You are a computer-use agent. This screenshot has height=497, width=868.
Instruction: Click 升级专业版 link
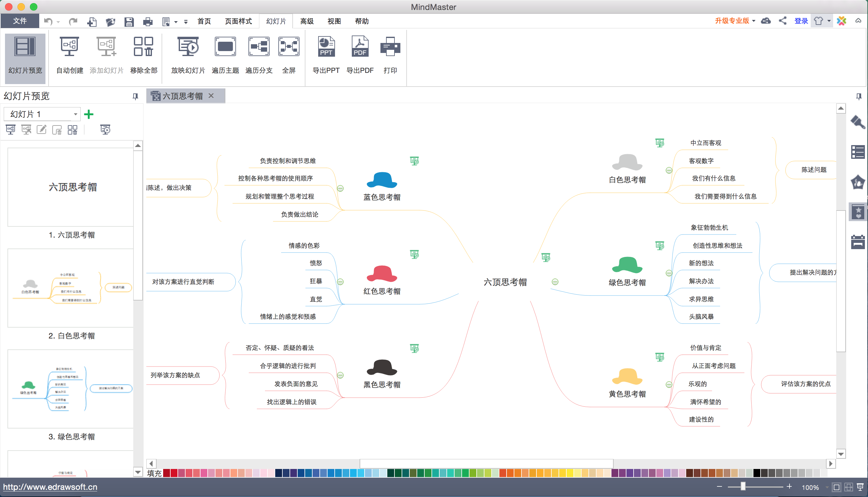[732, 21]
